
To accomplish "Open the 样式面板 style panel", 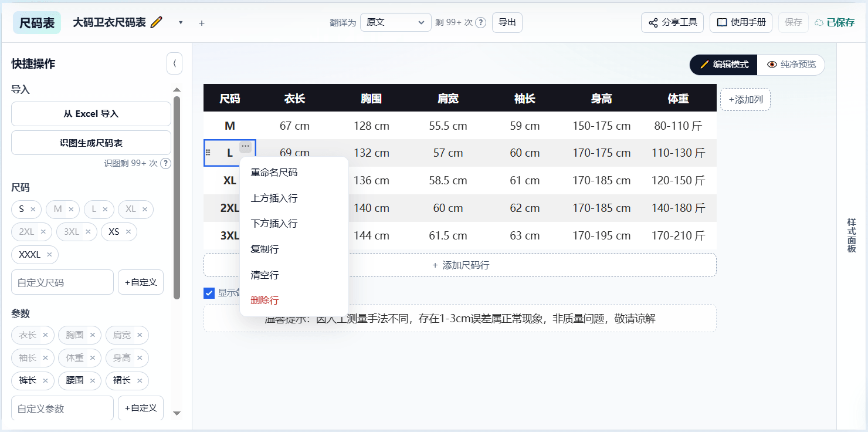I will coord(852,236).
